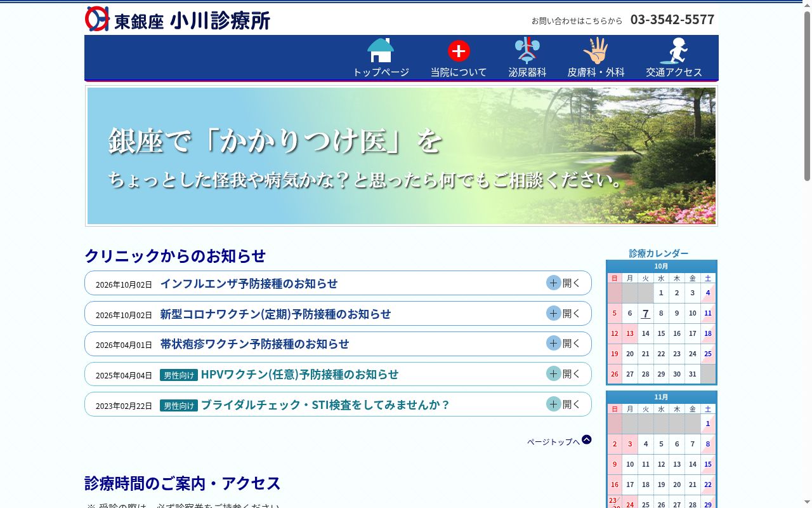Click 診療時間のご案内・アクセス heading
Viewport: 812px width, 508px height.
point(183,483)
